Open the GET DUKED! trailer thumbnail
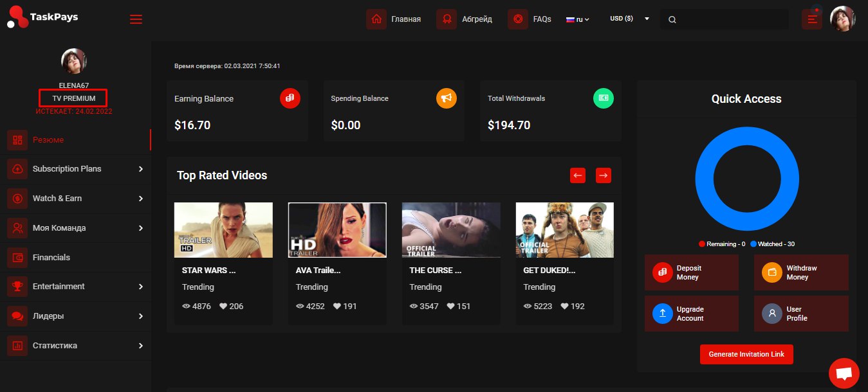The image size is (868, 392). pyautogui.click(x=565, y=230)
